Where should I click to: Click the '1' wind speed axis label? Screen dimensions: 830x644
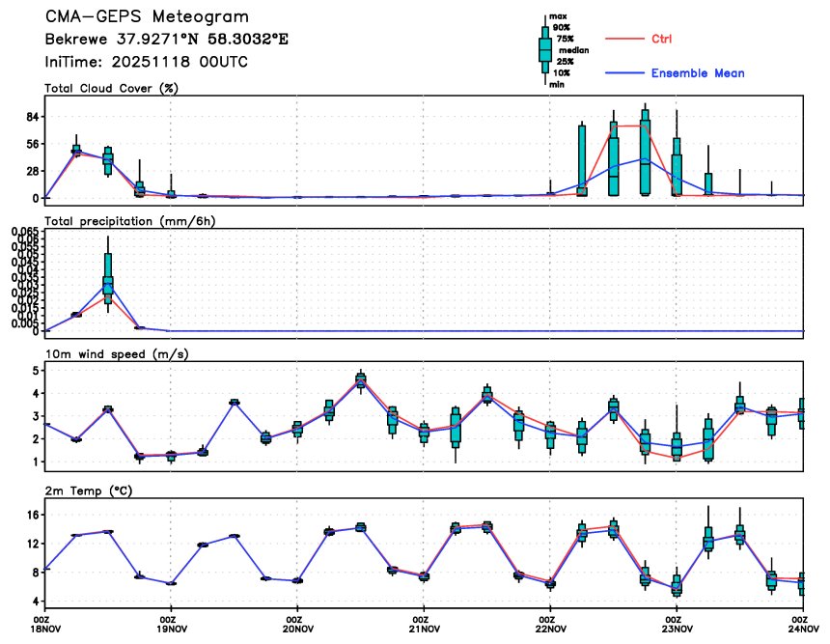click(x=36, y=462)
